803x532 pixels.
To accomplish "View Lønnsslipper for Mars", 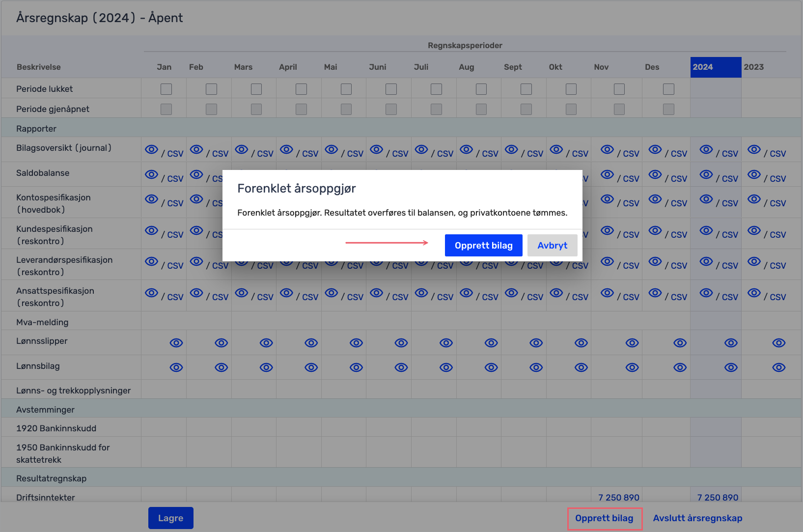I will click(266, 343).
